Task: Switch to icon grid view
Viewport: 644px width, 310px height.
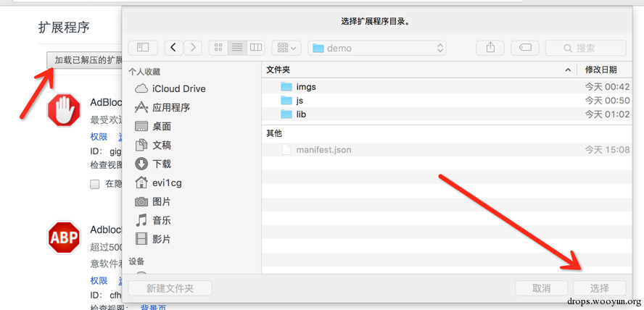Action: [218, 48]
